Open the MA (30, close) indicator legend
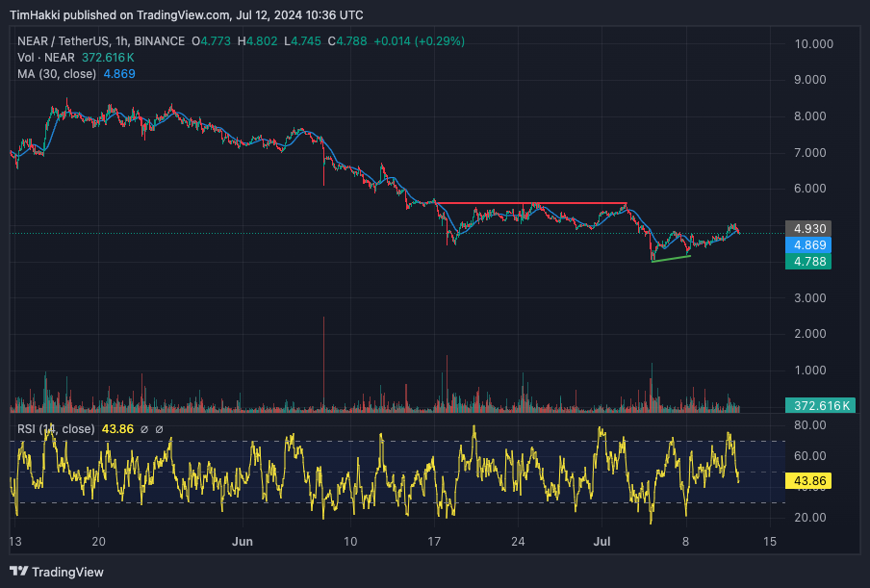 (56, 74)
